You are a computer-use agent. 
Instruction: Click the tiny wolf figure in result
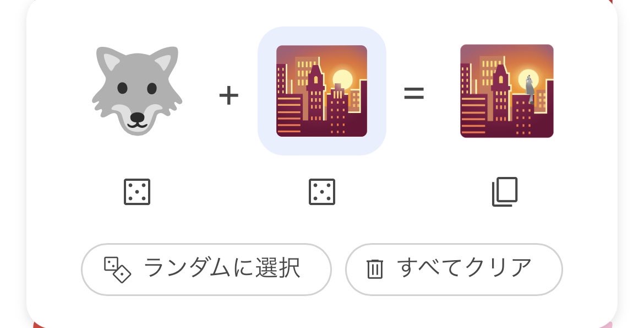pyautogui.click(x=530, y=89)
